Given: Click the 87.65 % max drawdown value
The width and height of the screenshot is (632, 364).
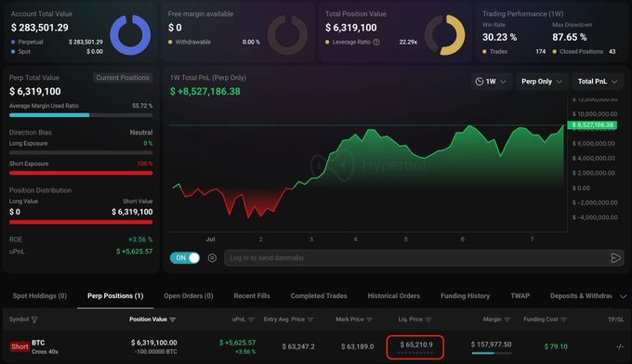Looking at the screenshot, I should coord(569,37).
